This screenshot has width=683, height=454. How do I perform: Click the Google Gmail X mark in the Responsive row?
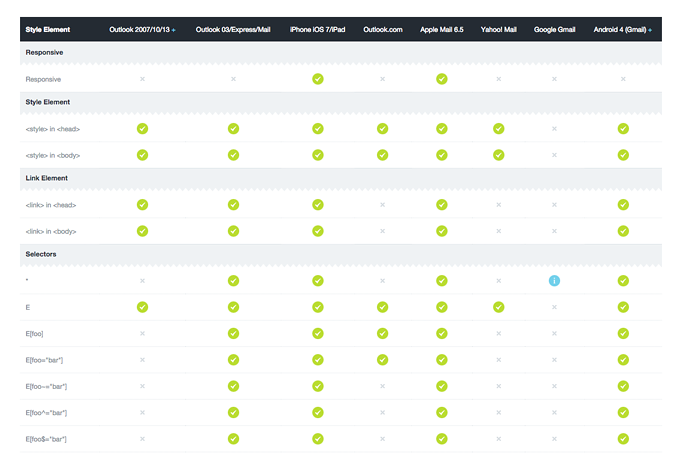554,78
